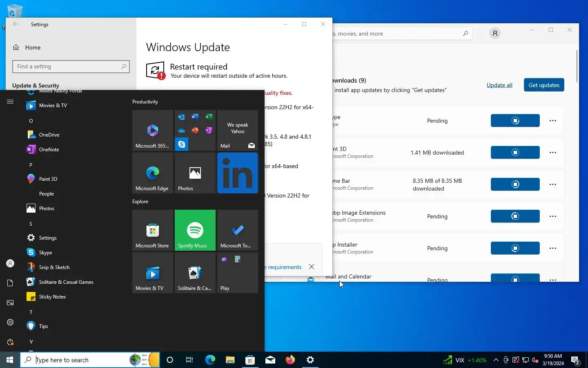
Task: Stop the App Installer pending update
Action: click(515, 248)
